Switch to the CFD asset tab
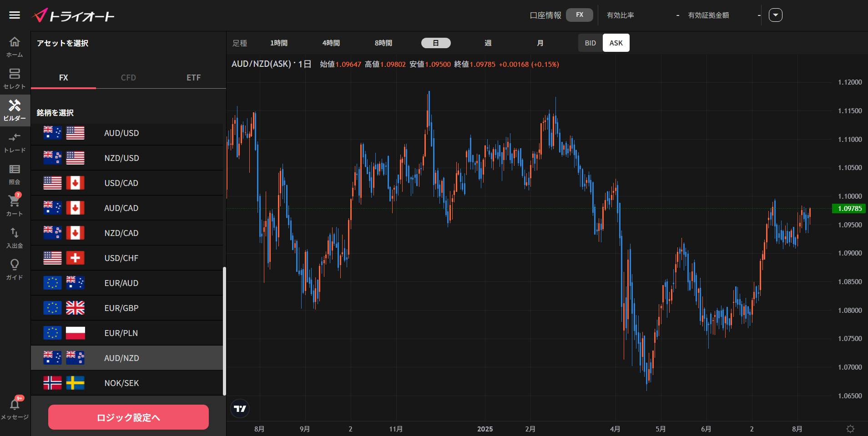 pyautogui.click(x=128, y=78)
